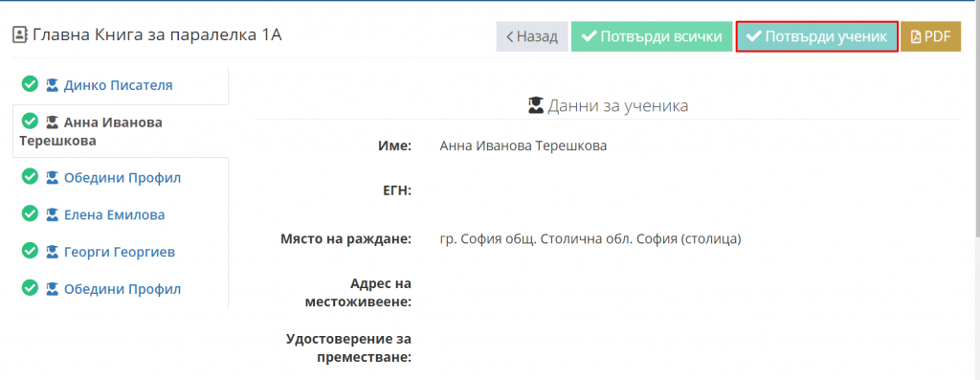Confirm all with Потвърди всички

pos(651,37)
